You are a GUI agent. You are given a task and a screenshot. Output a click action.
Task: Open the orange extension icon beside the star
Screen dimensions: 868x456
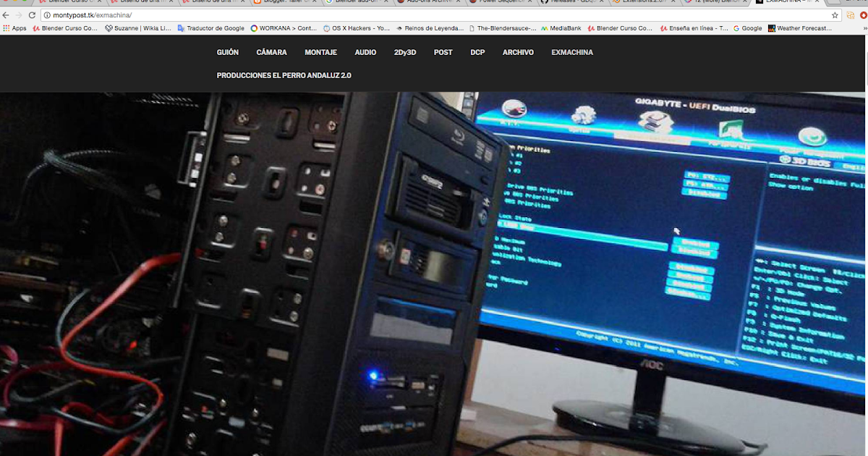pos(850,15)
